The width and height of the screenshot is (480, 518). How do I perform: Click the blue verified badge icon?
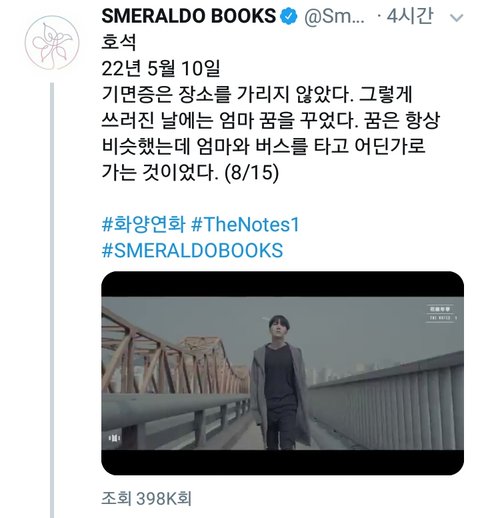click(289, 16)
